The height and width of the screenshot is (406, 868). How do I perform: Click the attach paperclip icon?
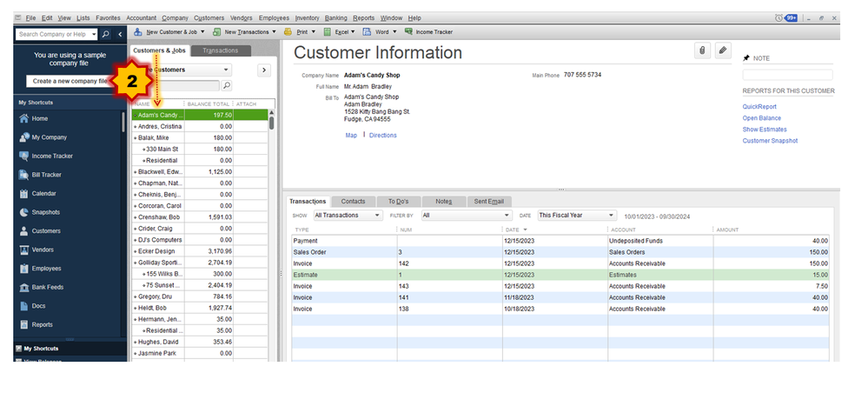702,50
